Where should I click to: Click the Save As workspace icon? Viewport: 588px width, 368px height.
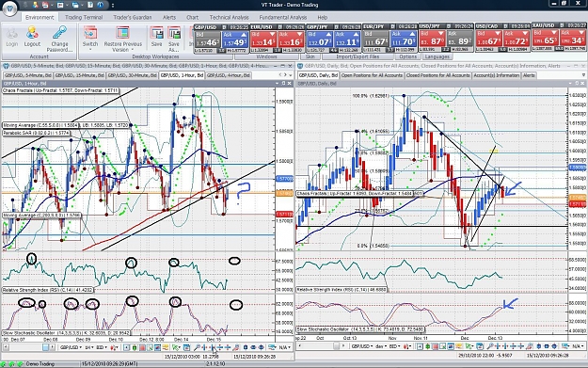click(174, 33)
